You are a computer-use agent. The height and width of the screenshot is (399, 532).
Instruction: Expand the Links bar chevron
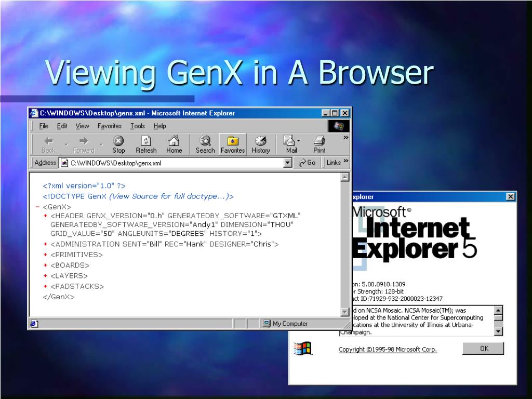[345, 161]
